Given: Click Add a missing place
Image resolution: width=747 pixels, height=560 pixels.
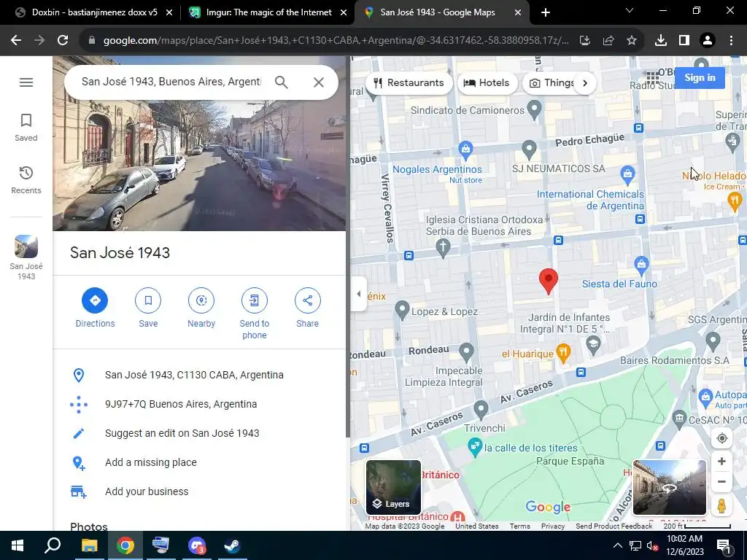Looking at the screenshot, I should pyautogui.click(x=199, y=462).
